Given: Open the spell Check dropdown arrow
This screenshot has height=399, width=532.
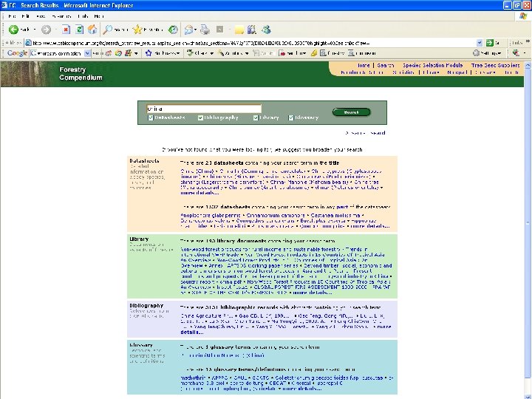Looking at the screenshot, I should [212, 53].
